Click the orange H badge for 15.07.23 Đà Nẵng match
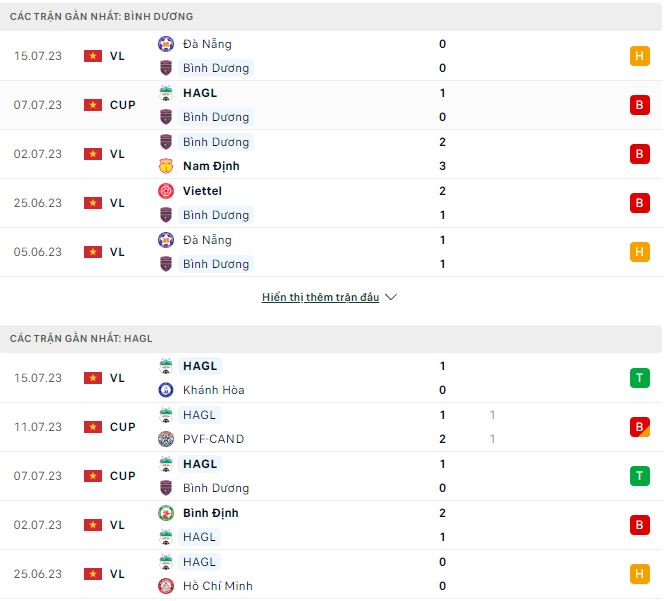The image size is (666, 601). pos(640,56)
